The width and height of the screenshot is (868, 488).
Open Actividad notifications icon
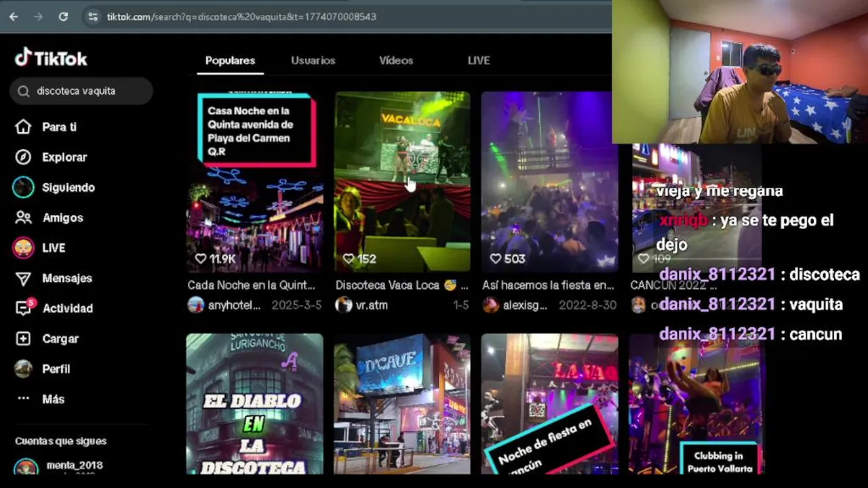pos(23,308)
